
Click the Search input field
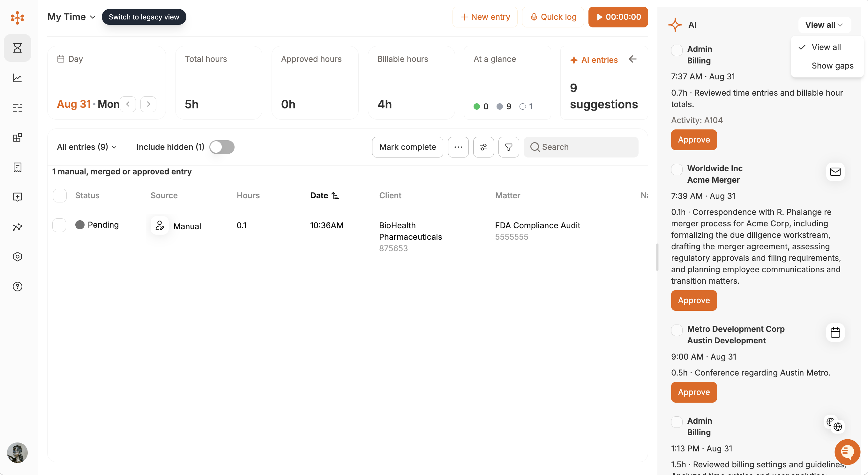point(580,147)
